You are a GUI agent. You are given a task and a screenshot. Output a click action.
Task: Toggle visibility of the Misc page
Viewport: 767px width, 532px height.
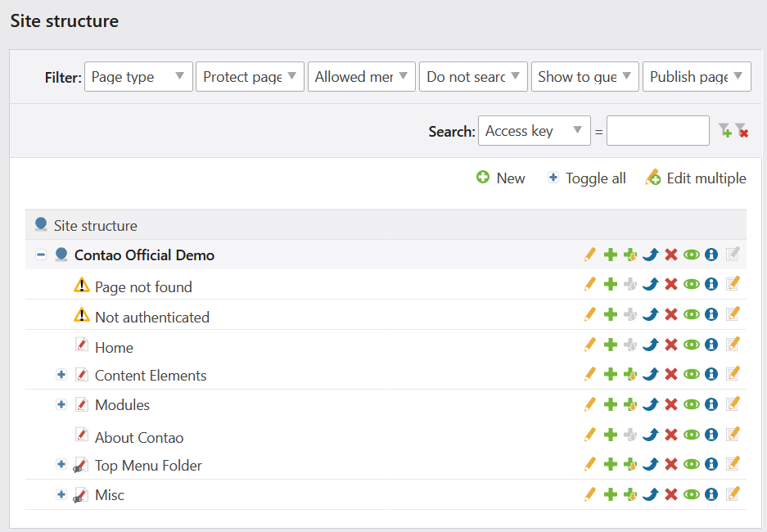(691, 495)
